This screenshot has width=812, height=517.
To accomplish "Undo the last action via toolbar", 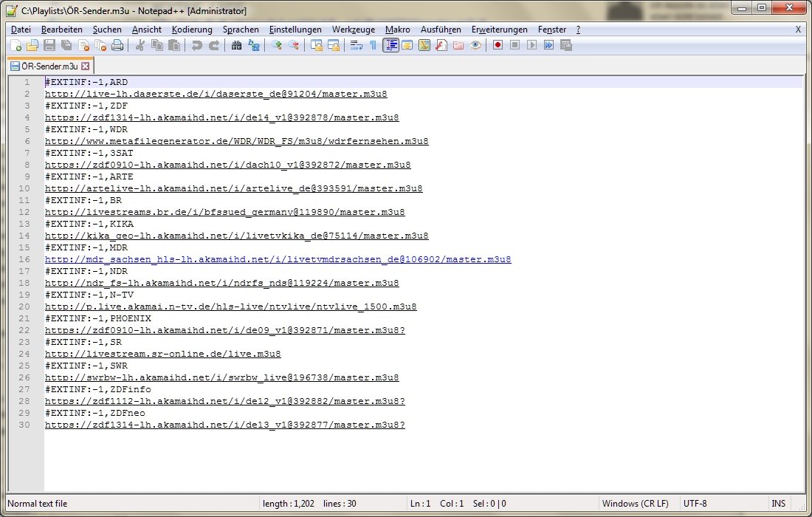I will 197,46.
